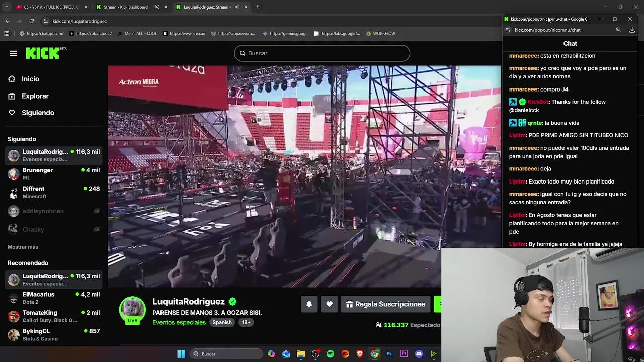
Task: Click Regala Suscripciones button
Action: tap(385, 304)
